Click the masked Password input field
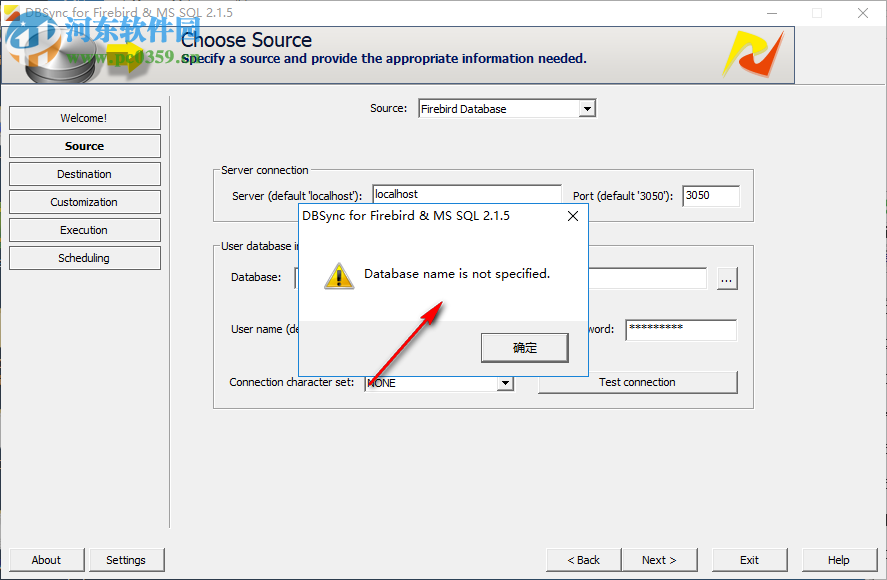Image resolution: width=887 pixels, height=580 pixels. point(681,329)
